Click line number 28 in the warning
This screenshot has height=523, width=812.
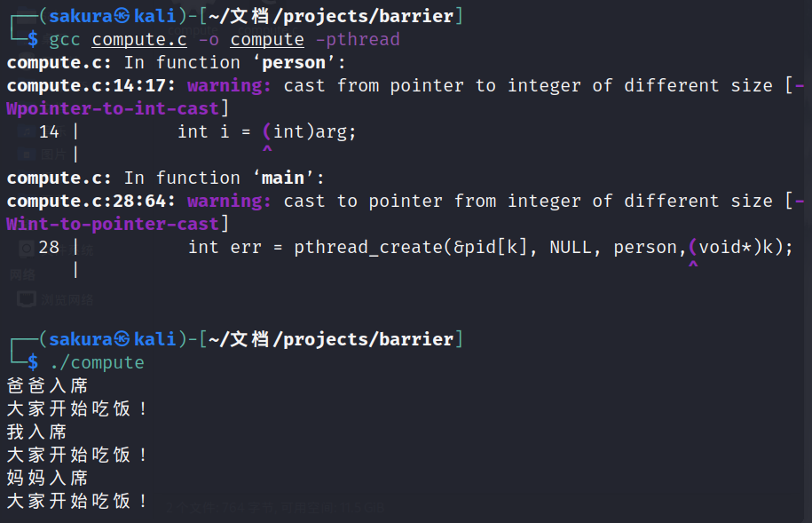50,247
